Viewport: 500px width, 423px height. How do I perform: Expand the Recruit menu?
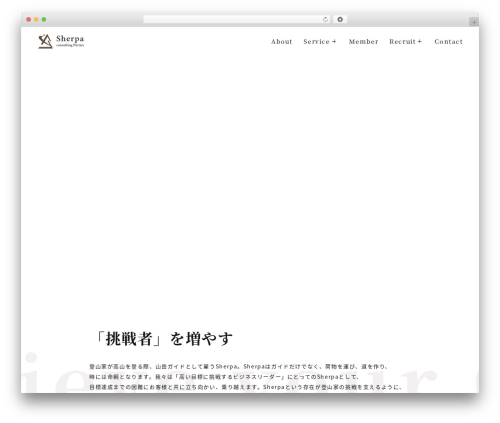(x=406, y=42)
